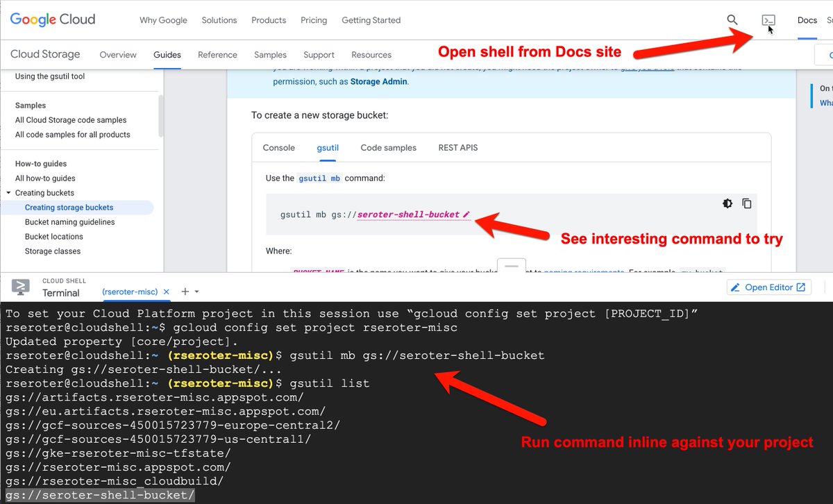Toggle dark theme on code sample
The height and width of the screenshot is (504, 833).
727,203
